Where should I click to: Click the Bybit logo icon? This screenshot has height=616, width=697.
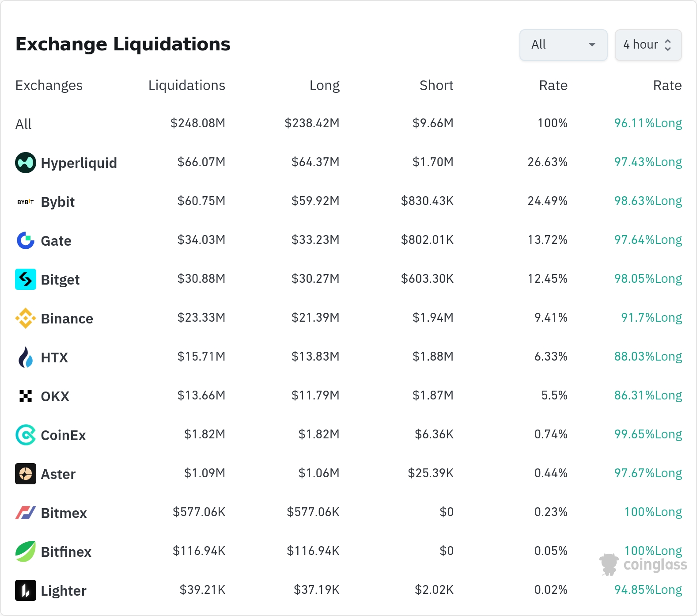point(26,202)
